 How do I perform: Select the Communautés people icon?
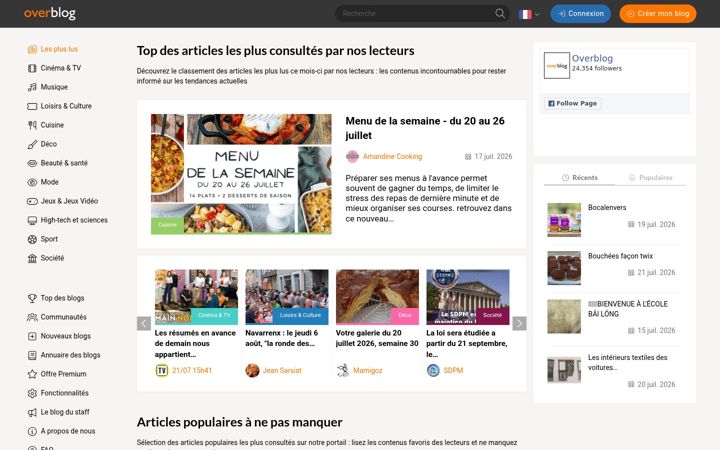pyautogui.click(x=32, y=317)
